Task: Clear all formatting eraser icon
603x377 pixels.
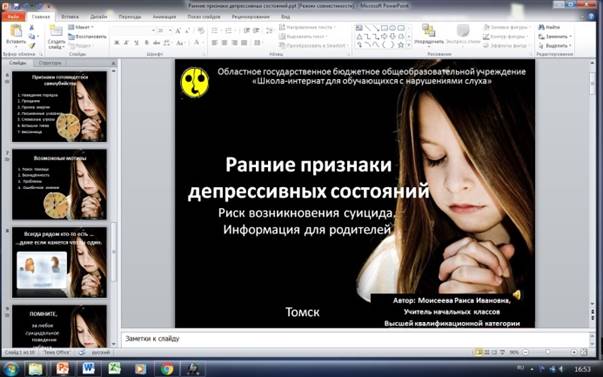Action: [201, 30]
